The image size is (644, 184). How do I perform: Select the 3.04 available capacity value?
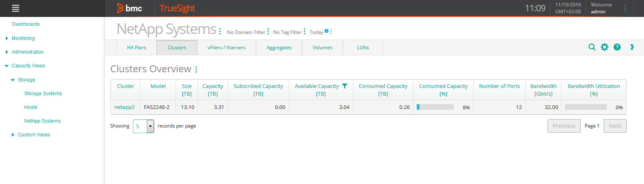[x=344, y=107]
